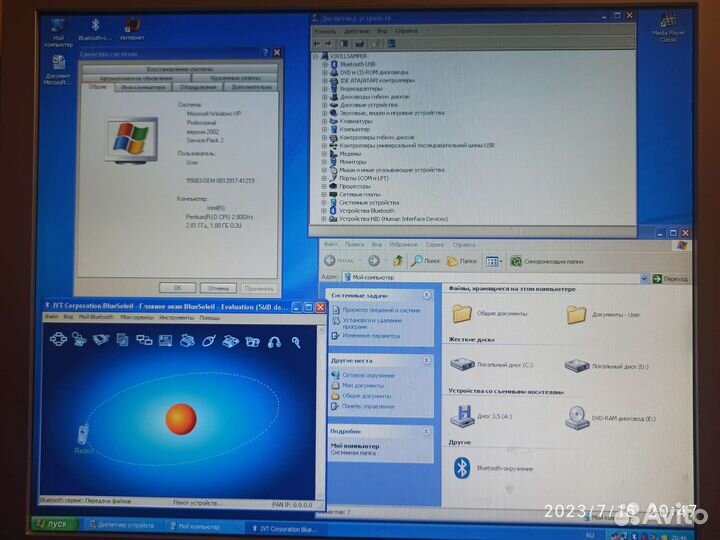Collapse Details panel in Explorer
Viewport: 720px width, 540px height.
click(x=427, y=431)
